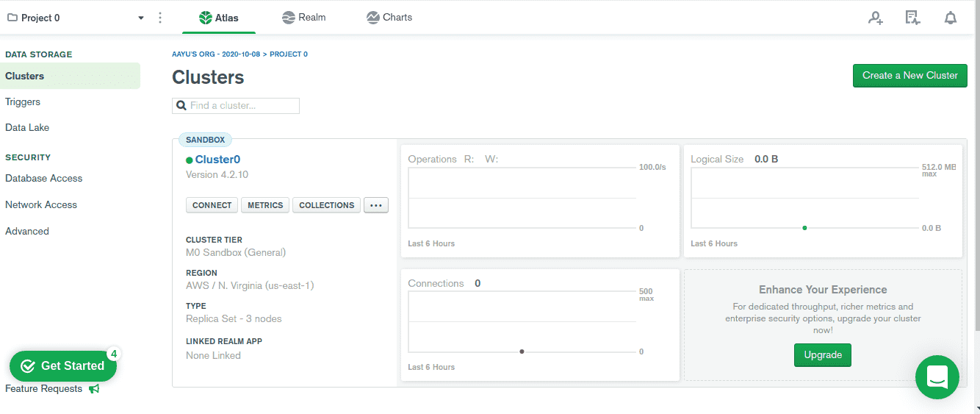Open Cluster0 more options ellipsis button

375,205
